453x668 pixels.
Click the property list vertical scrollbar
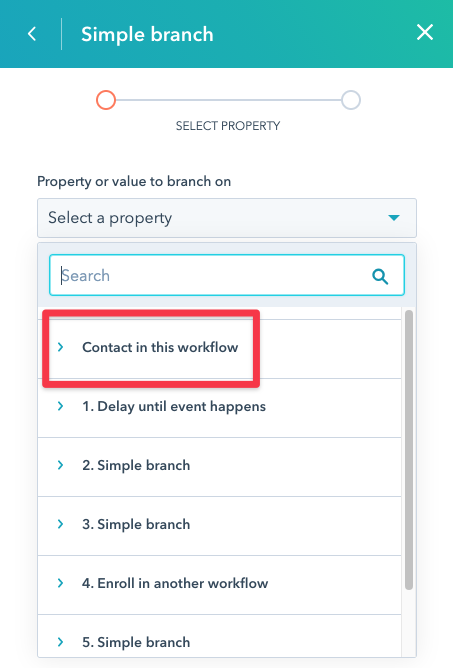coord(409,450)
